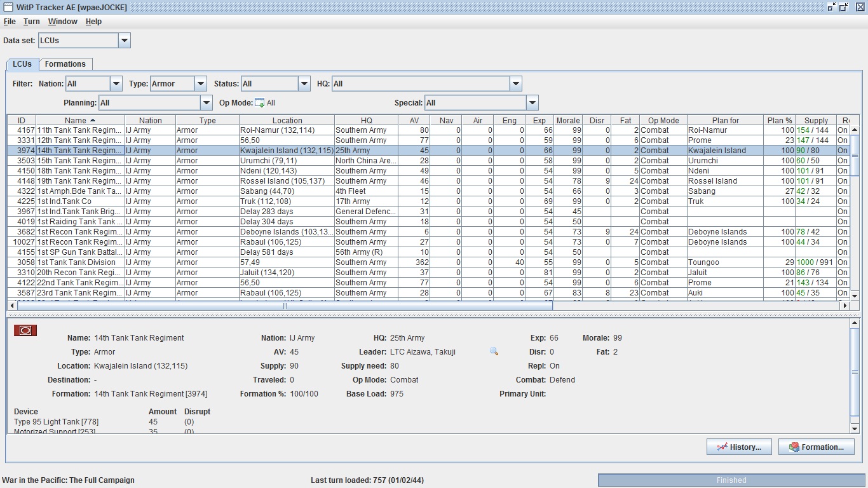
Task: Click the table's horizontal scrollbar thumb
Action: (x=285, y=306)
